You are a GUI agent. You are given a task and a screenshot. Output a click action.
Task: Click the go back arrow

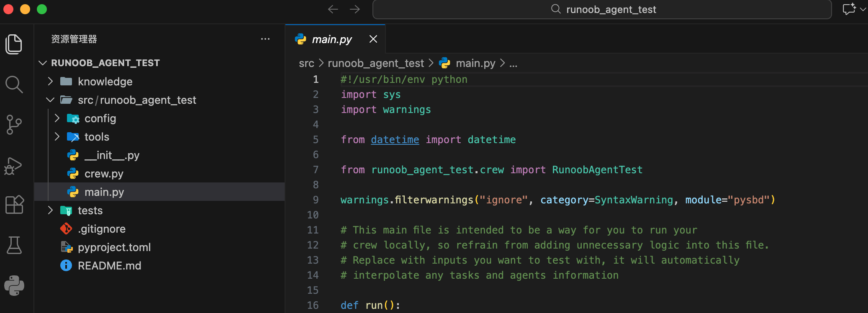coord(333,9)
